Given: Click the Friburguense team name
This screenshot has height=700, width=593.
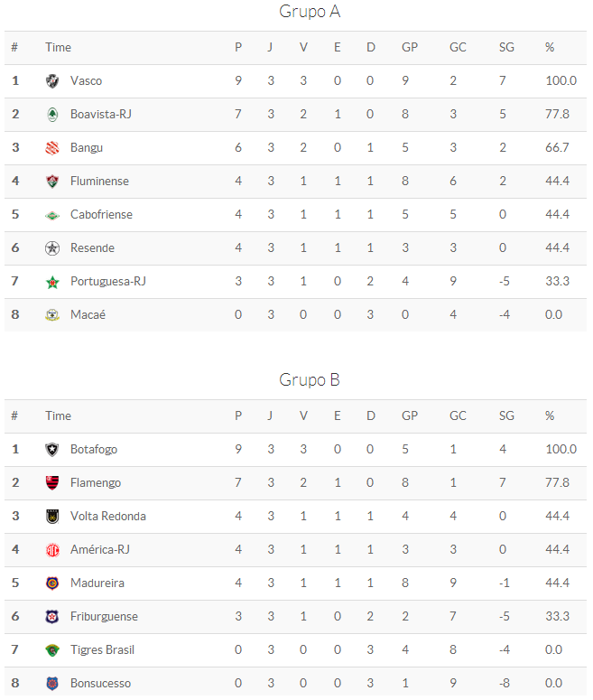Looking at the screenshot, I should pos(104,617).
